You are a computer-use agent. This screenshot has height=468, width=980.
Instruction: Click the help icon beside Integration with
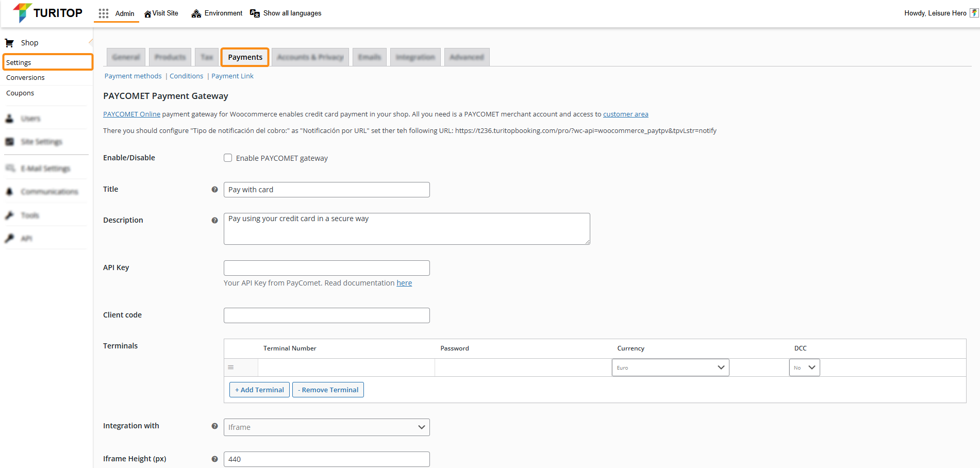point(214,426)
